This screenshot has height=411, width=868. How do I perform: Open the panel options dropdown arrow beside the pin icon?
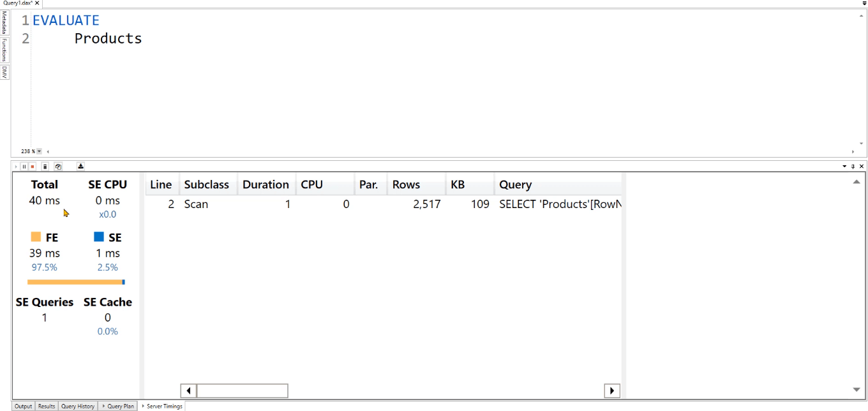(844, 167)
